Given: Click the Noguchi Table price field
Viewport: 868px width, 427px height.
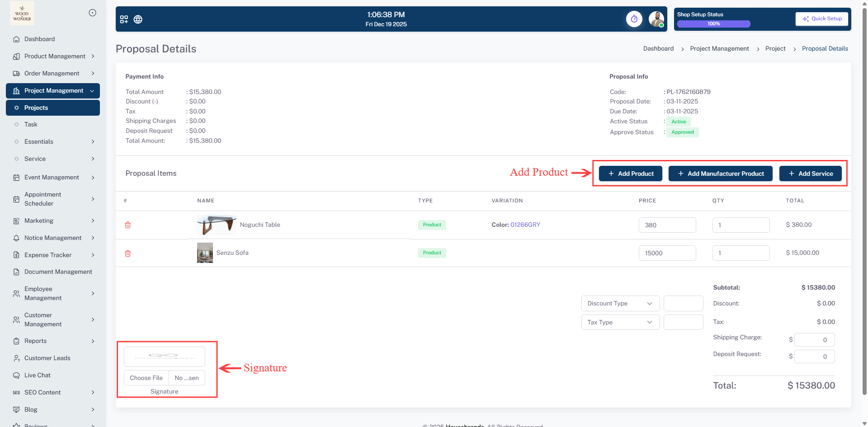Looking at the screenshot, I should [667, 225].
